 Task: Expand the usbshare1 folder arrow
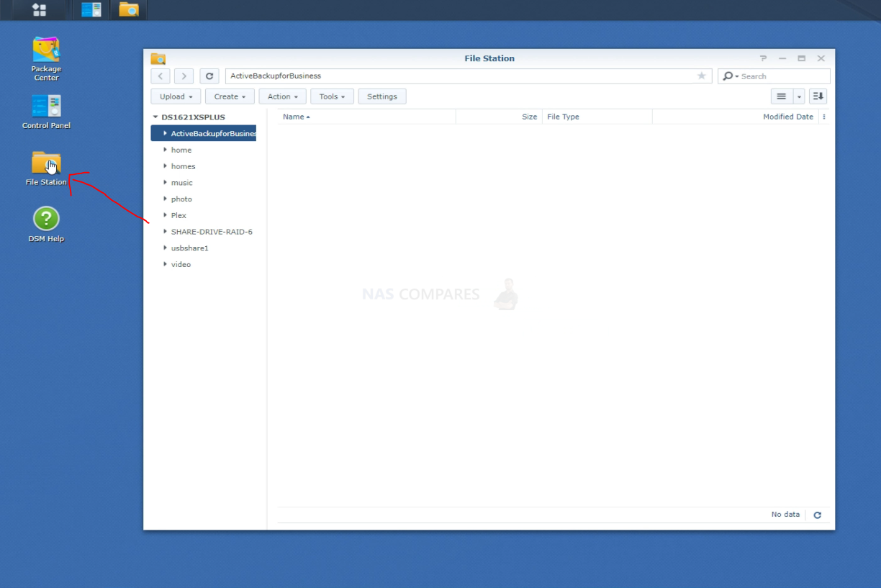[165, 248]
